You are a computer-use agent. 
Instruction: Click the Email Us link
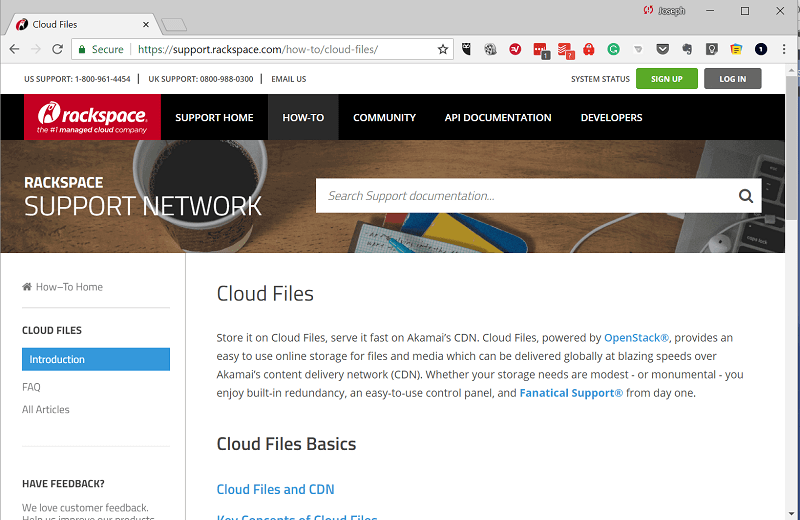(x=289, y=79)
